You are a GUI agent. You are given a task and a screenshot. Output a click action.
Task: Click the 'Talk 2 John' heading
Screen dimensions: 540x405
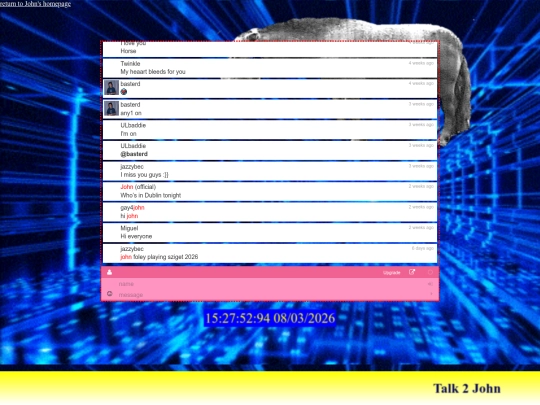[x=467, y=388]
